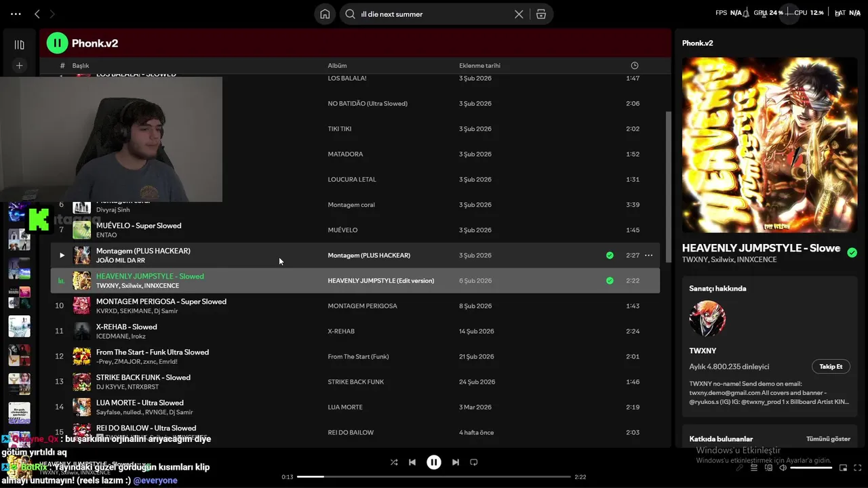Toggle shuffle in the player bar
Screen dimensions: 868x488
[394, 462]
